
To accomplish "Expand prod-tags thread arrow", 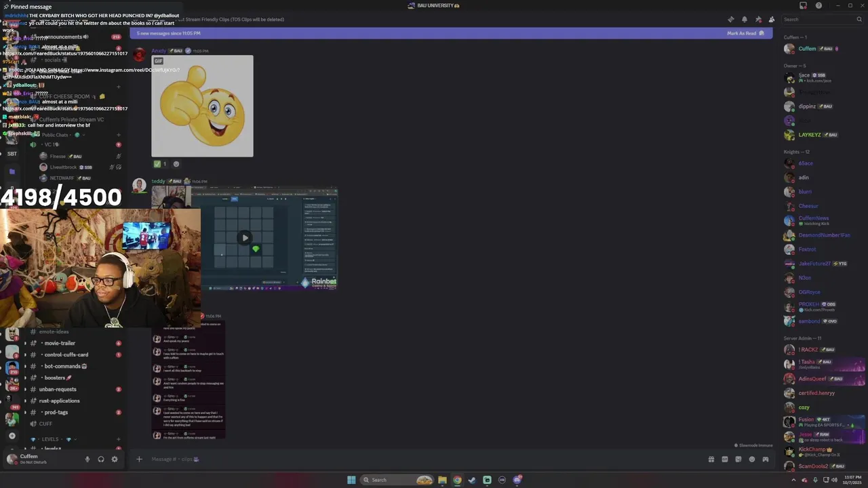I will pos(25,412).
